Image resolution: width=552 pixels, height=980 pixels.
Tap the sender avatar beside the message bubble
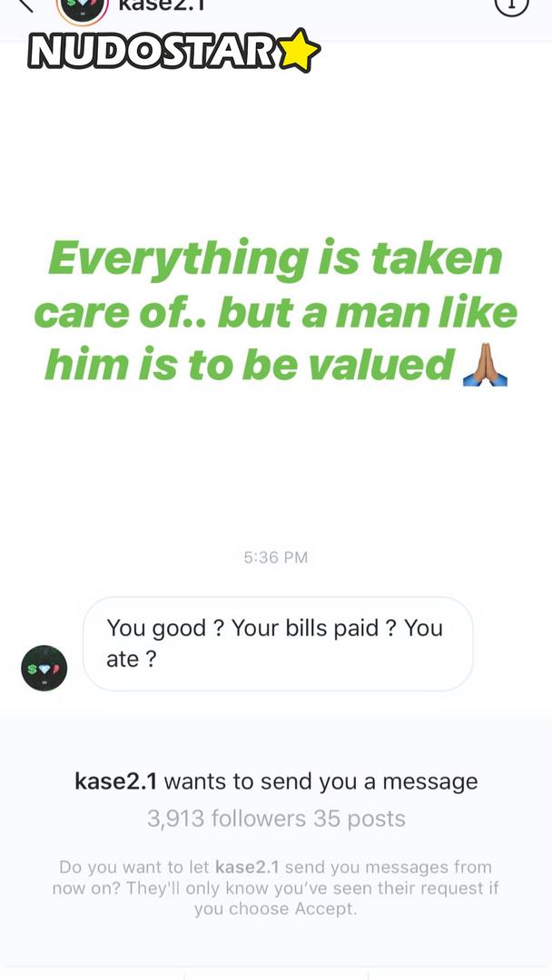(x=44, y=668)
